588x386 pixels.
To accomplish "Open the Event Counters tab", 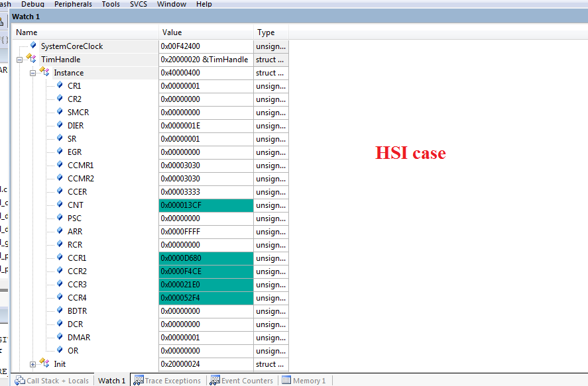I will click(241, 381).
